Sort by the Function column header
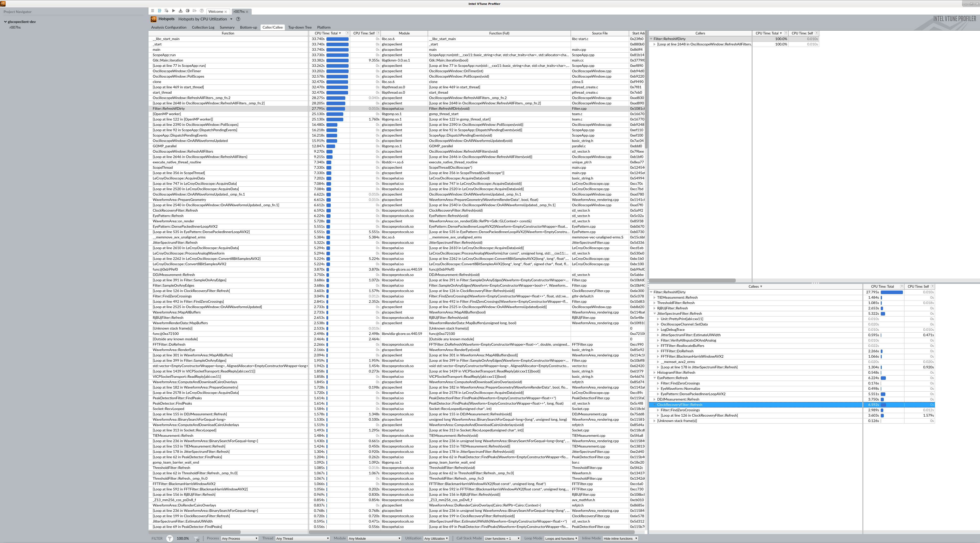This screenshot has height=543, width=980. tap(228, 33)
